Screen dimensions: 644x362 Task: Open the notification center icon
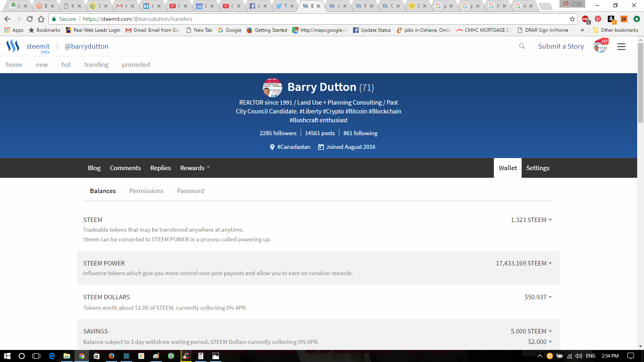coord(631,356)
